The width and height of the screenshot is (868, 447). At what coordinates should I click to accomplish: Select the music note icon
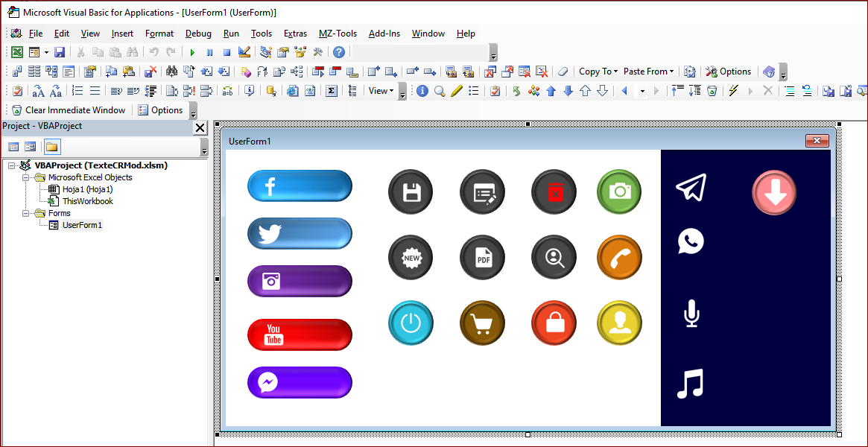click(x=691, y=384)
